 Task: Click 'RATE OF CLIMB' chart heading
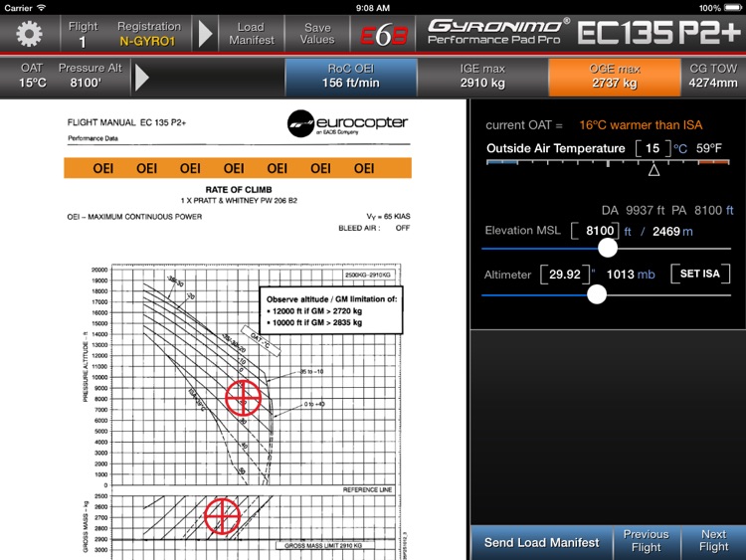(239, 189)
